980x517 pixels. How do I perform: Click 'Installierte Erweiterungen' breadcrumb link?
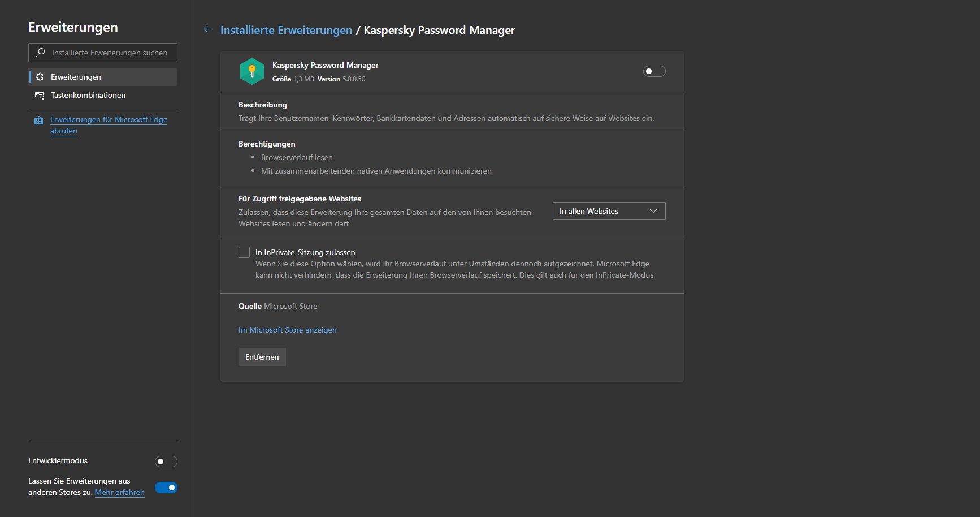(286, 30)
